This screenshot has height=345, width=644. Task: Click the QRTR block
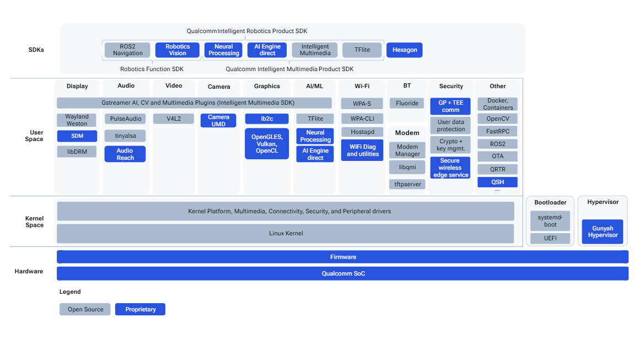click(x=497, y=169)
